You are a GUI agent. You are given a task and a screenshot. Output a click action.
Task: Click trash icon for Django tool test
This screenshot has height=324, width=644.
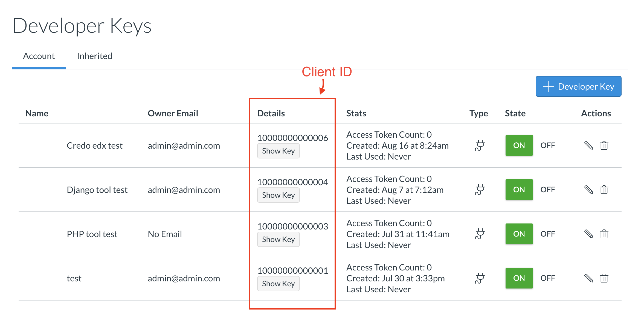point(604,190)
